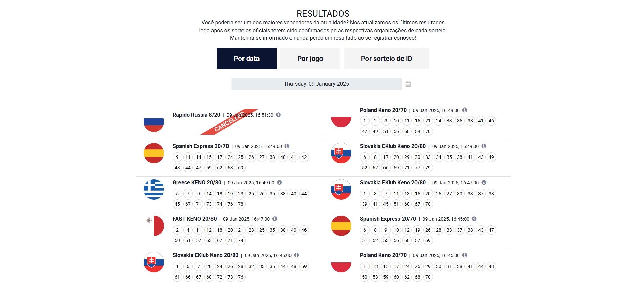Click info icon for Spanish Express 16:49:00 draw
The width and height of the screenshot is (644, 300).
tap(287, 146)
